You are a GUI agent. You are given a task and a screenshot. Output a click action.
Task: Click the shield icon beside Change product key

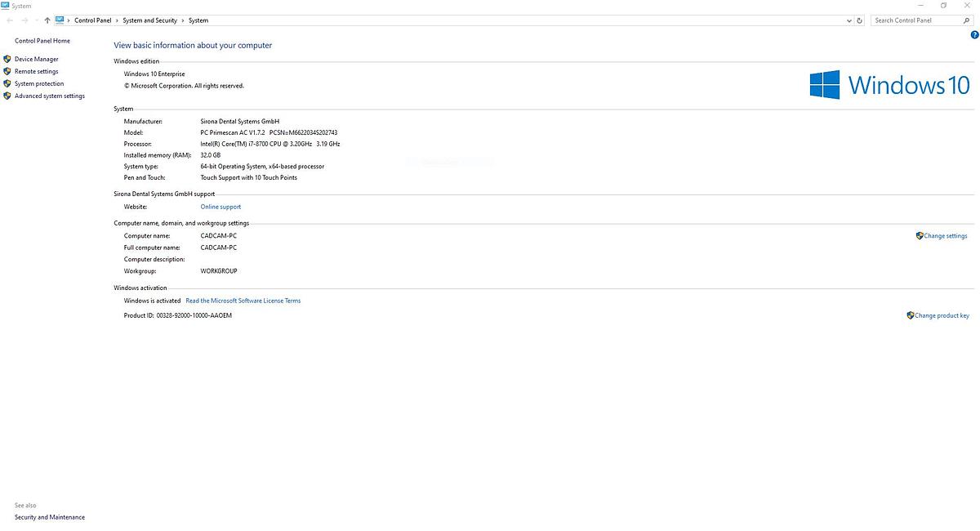point(910,315)
